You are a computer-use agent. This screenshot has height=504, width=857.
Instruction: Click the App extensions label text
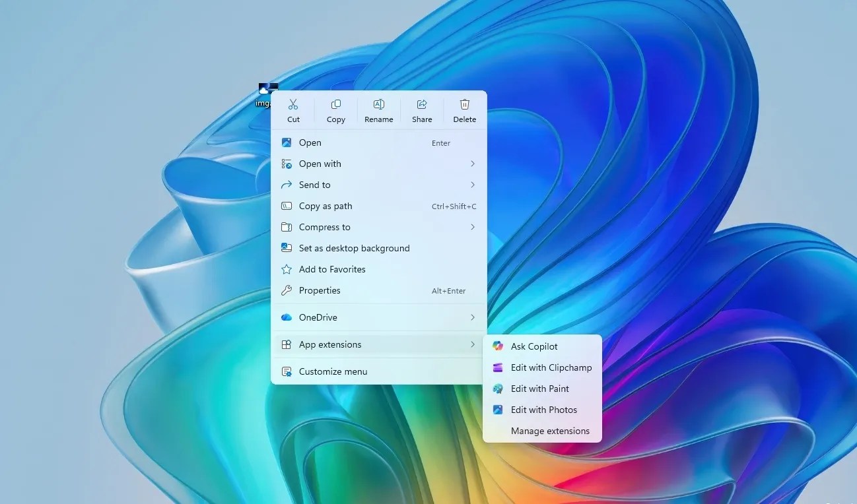tap(330, 344)
